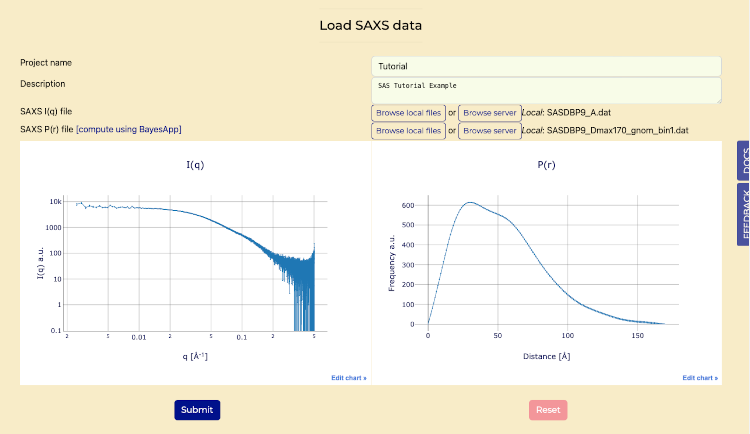This screenshot has width=750, height=434.
Task: Open Edit chart link under P(r) plot
Action: coord(700,378)
